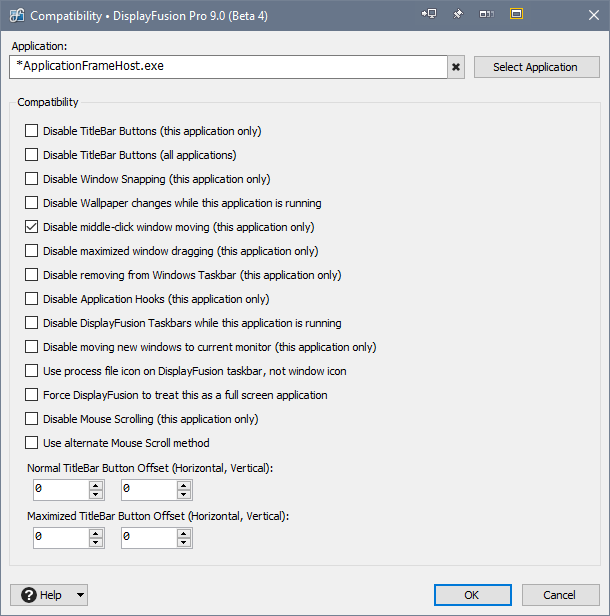Viewport: 610px width, 616px height.
Task: Click the span window across monitors icon
Action: tap(487, 15)
